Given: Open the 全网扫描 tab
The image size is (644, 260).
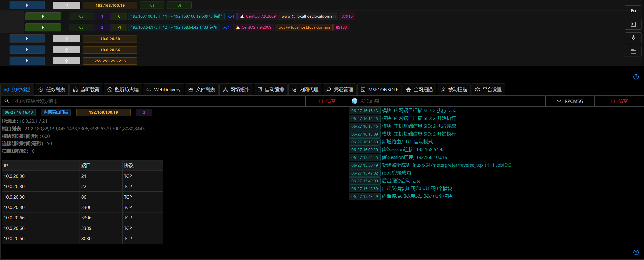Looking at the screenshot, I should pyautogui.click(x=419, y=90).
